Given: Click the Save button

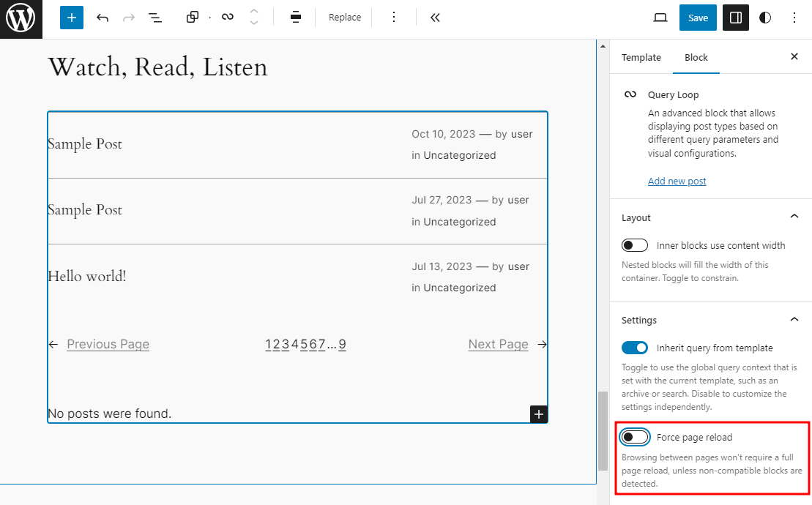Looking at the screenshot, I should click(697, 17).
